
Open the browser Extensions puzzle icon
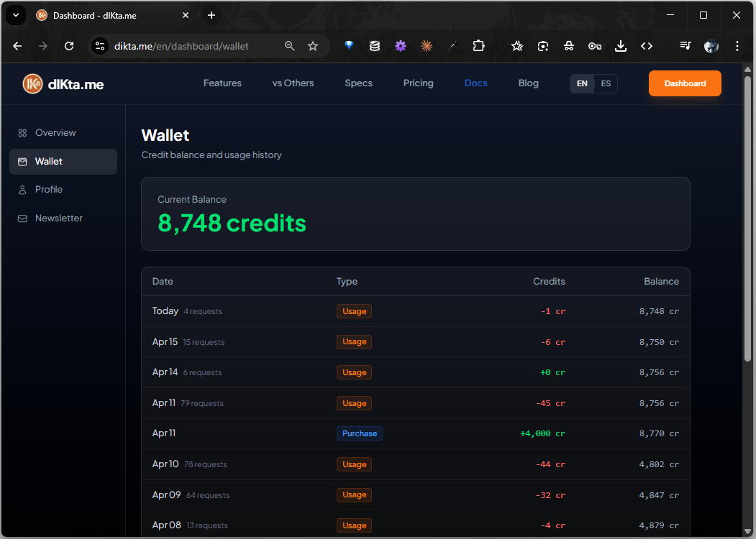point(478,45)
